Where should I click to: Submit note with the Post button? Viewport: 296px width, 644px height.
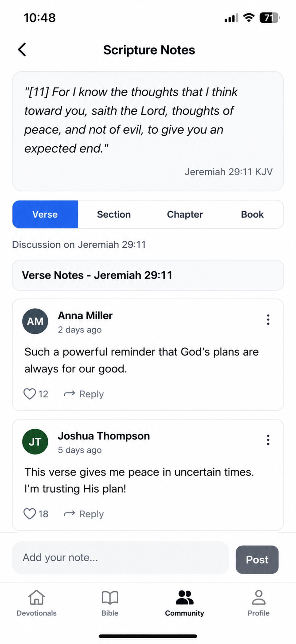(257, 559)
